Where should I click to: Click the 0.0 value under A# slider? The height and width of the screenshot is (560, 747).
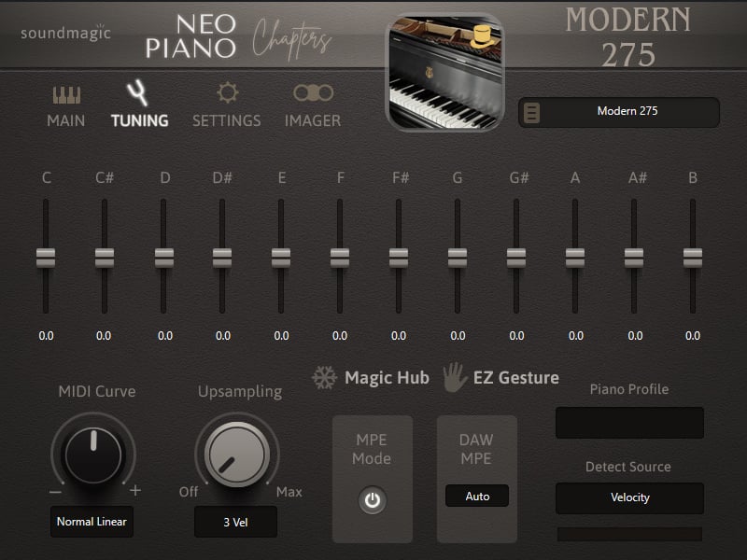point(635,336)
